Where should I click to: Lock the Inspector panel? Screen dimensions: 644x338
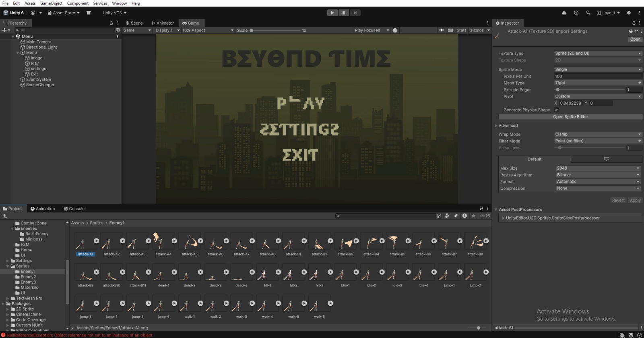634,23
